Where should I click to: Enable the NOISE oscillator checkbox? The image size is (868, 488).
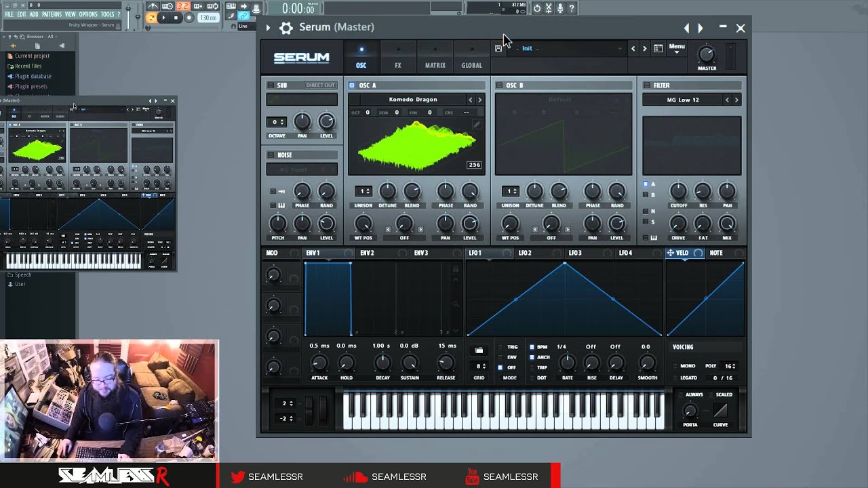(x=271, y=155)
